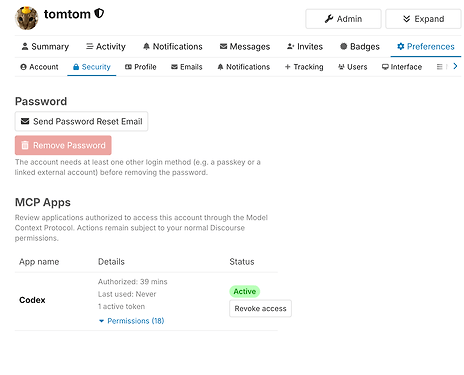Click the text '1 active token'

(121, 306)
